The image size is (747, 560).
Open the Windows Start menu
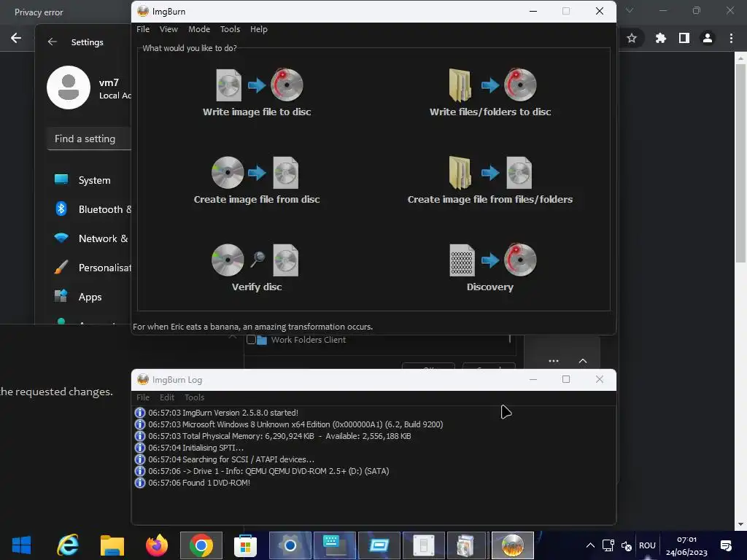click(21, 545)
